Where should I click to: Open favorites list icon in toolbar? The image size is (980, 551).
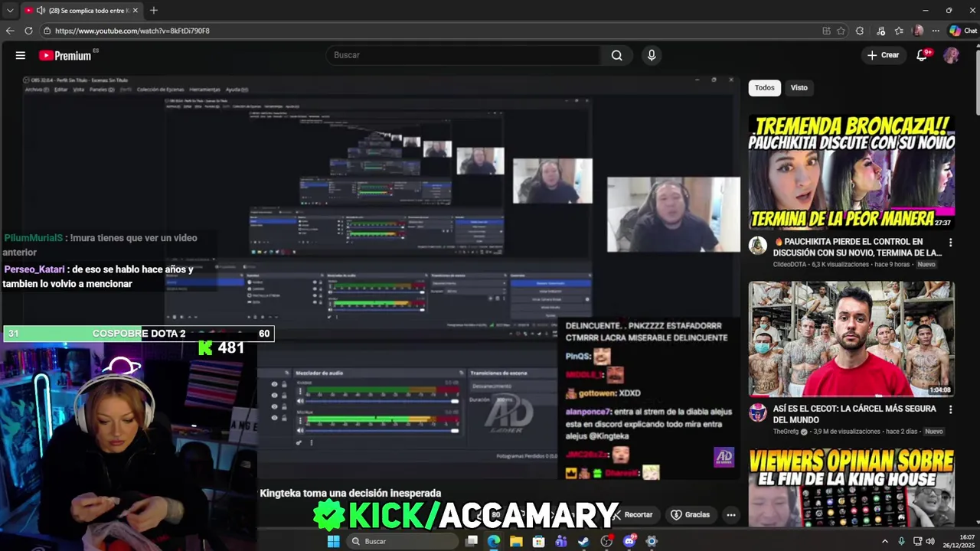click(899, 31)
